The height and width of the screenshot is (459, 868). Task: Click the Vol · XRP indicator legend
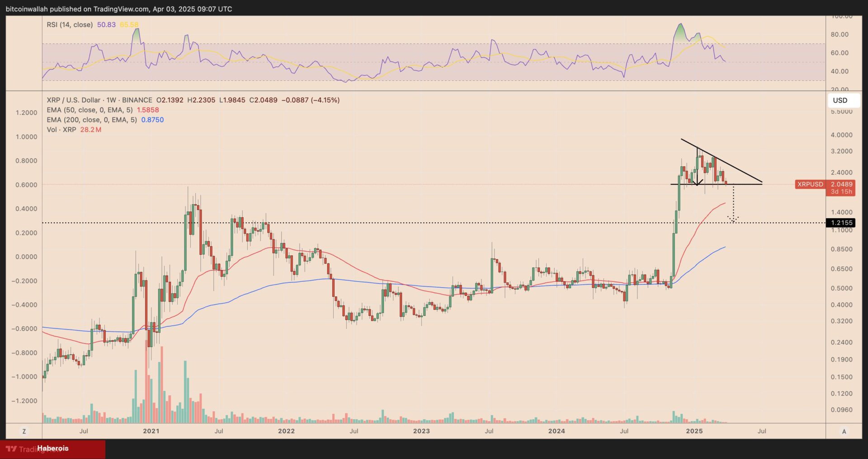pos(61,130)
